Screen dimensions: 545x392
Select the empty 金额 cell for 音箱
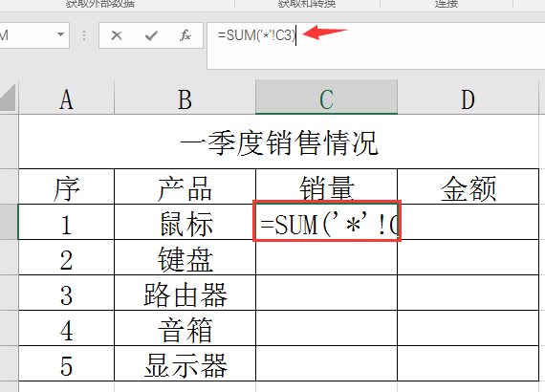click(x=469, y=328)
